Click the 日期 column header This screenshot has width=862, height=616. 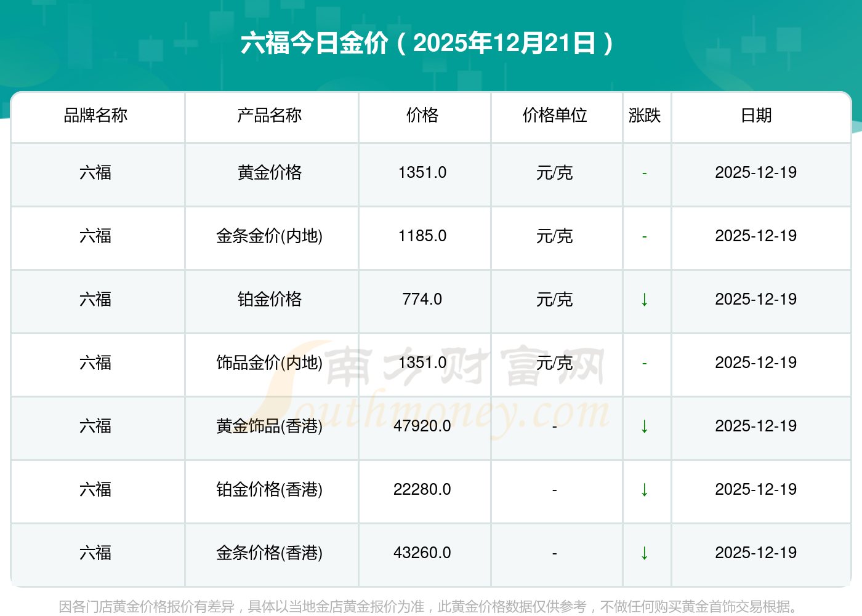pos(756,115)
